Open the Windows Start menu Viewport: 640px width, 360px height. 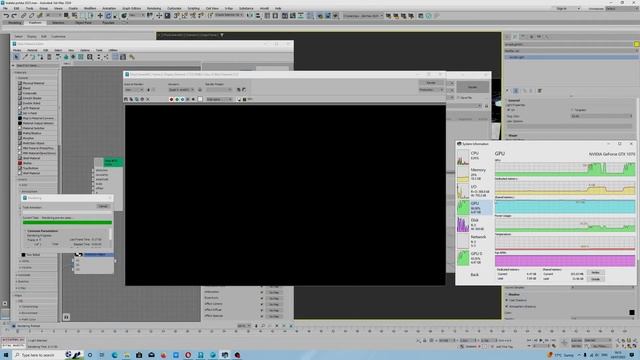tap(6, 355)
